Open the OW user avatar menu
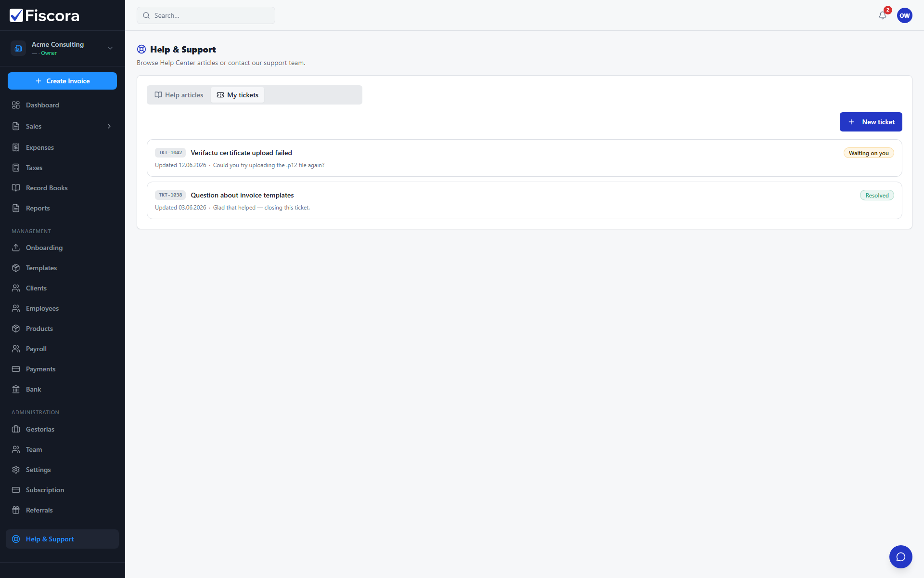 click(905, 15)
